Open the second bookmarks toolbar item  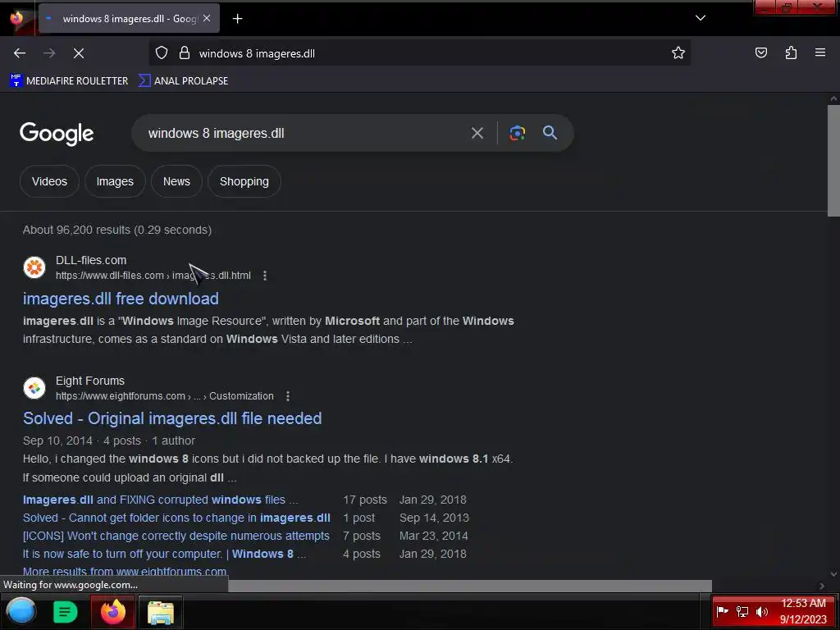point(183,81)
